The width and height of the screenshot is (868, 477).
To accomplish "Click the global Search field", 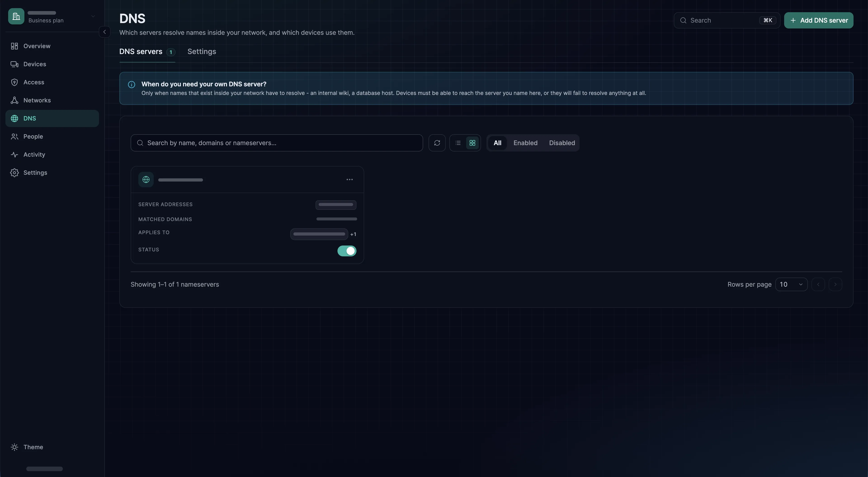I will click(727, 20).
